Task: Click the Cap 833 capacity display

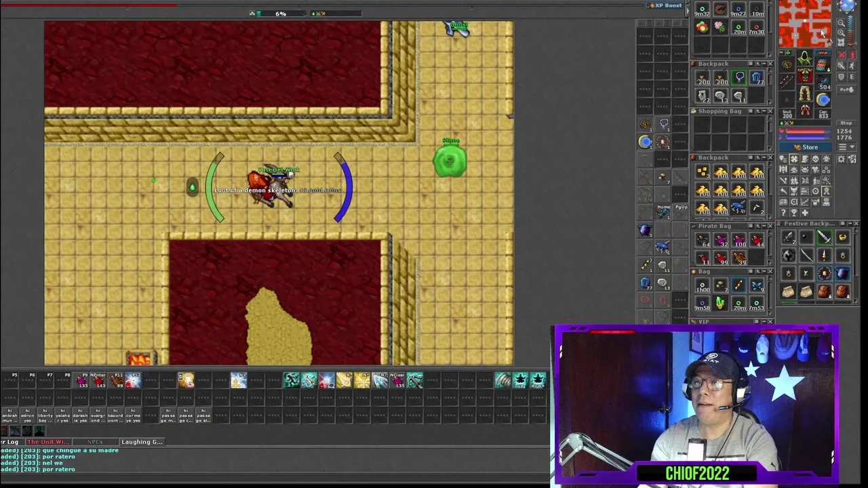Action: coord(823,114)
